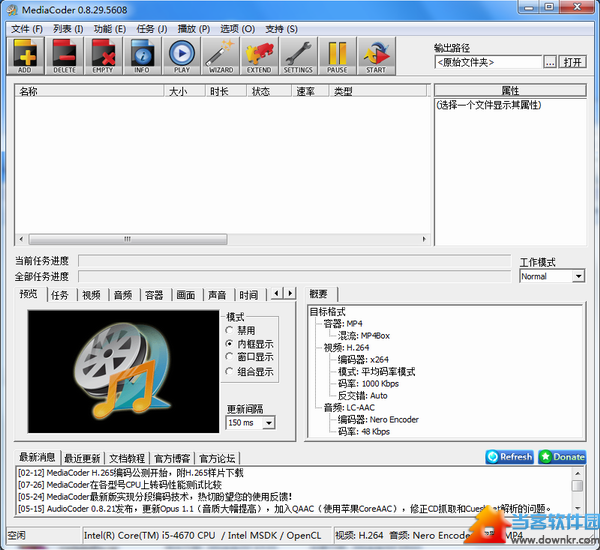Image resolution: width=600 pixels, height=550 pixels.
Task: Select the 概要 summary tab
Action: coord(319,294)
